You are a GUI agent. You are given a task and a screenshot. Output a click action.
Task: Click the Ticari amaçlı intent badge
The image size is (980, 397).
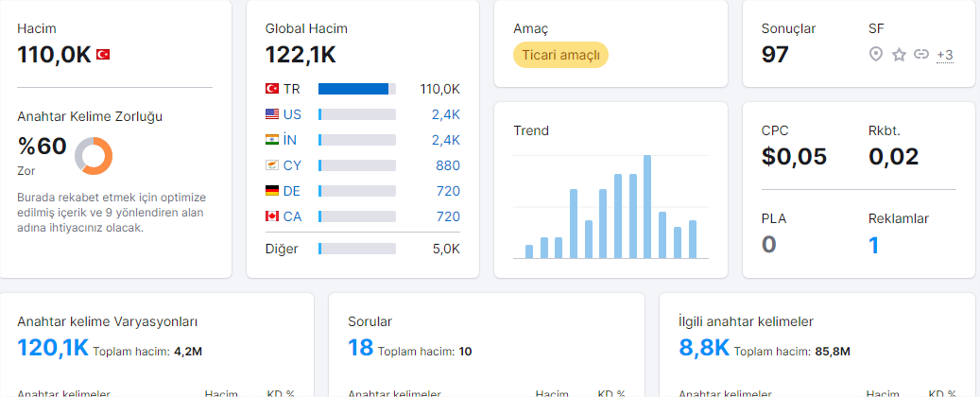(560, 55)
